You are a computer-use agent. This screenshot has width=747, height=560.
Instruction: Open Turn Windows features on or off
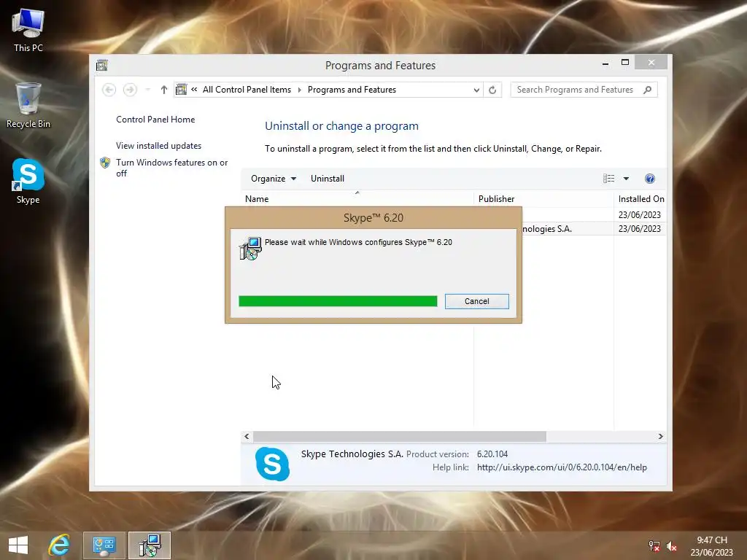tap(172, 168)
